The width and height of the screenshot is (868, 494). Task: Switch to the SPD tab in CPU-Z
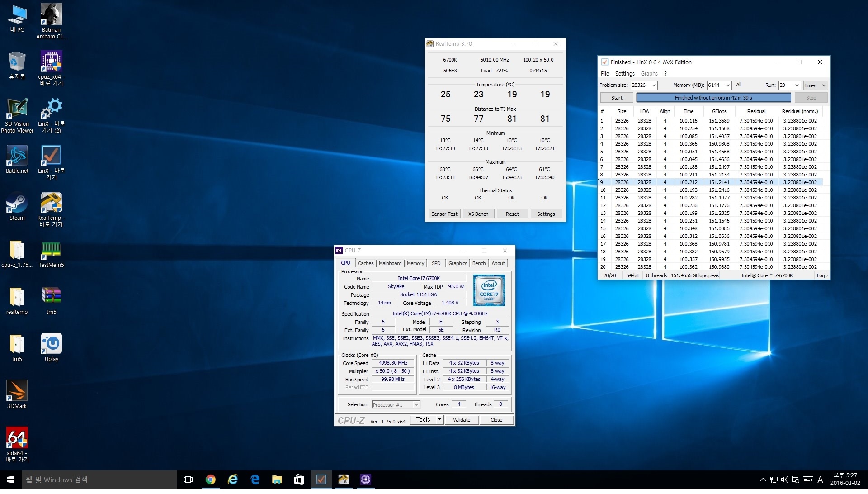click(x=436, y=263)
